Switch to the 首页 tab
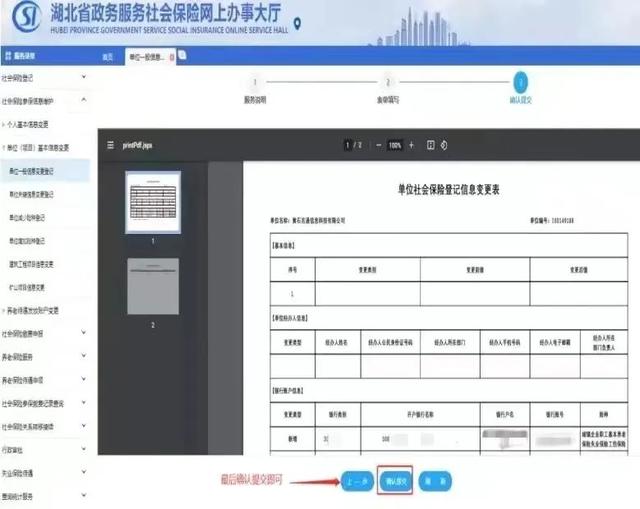This screenshot has height=509, width=640. pyautogui.click(x=108, y=57)
